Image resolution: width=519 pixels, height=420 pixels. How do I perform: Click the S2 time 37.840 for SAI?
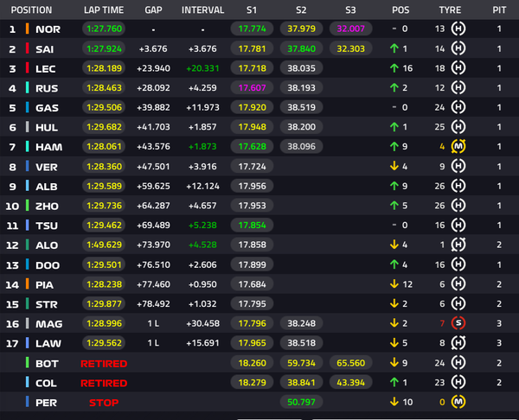[301, 48]
